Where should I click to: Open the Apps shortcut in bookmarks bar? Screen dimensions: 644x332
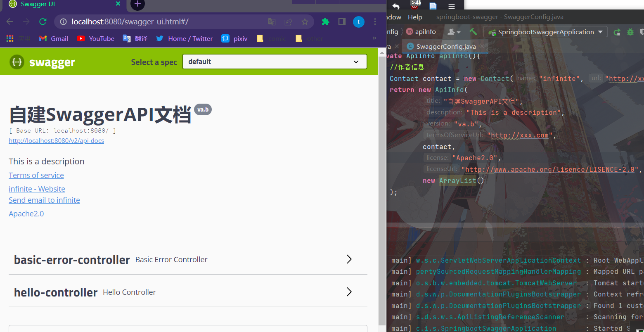point(18,38)
